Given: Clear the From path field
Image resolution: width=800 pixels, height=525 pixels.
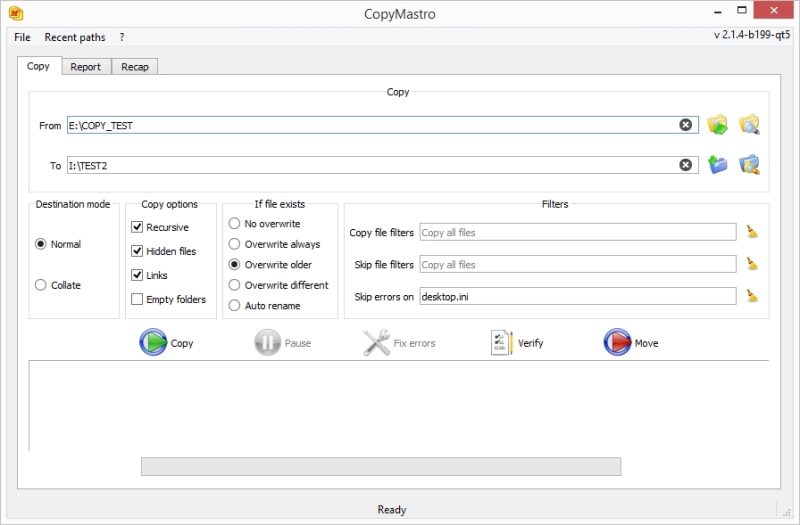Looking at the screenshot, I should [685, 125].
